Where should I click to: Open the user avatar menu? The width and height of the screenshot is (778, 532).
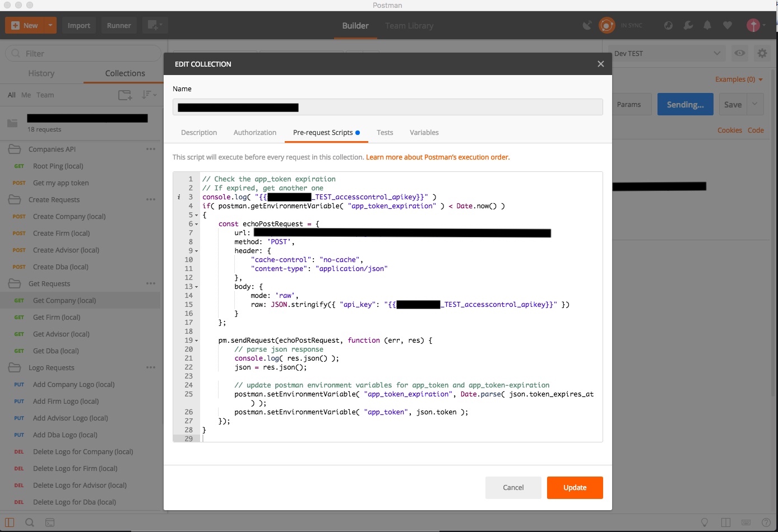coord(756,25)
